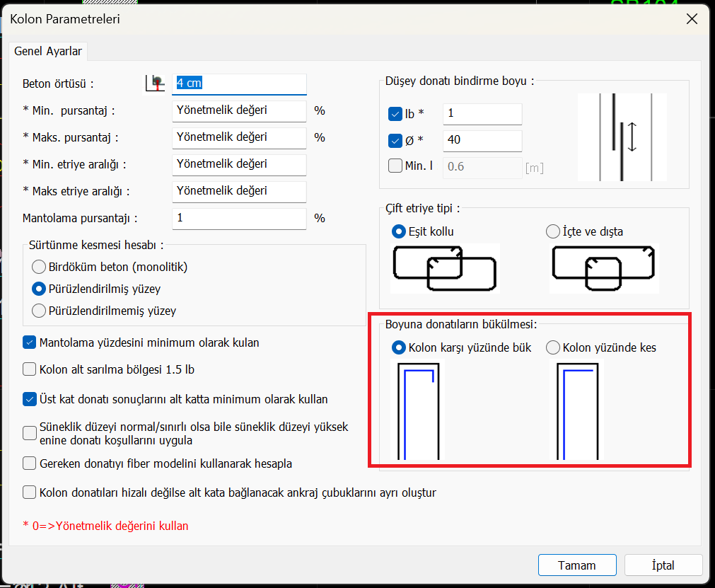
Task: Uncheck the lb * checkbox
Action: [x=395, y=113]
